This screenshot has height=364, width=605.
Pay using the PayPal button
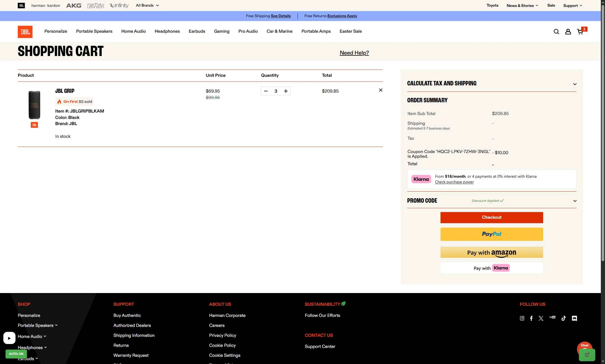pyautogui.click(x=492, y=234)
